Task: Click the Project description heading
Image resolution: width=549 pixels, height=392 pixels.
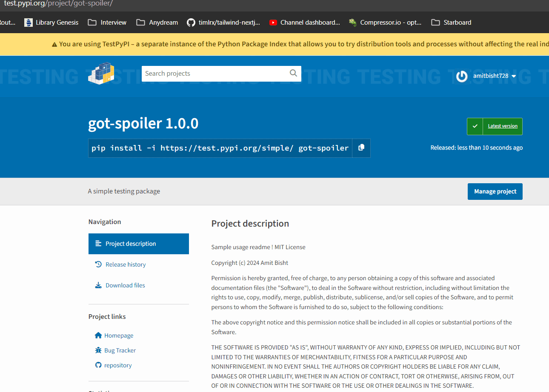Action: (x=250, y=224)
